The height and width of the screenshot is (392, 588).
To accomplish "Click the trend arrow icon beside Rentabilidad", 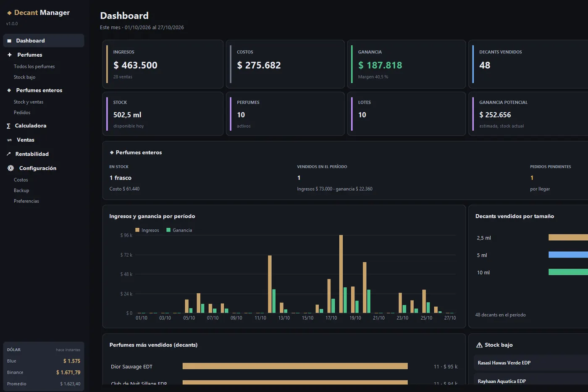I will coord(9,154).
